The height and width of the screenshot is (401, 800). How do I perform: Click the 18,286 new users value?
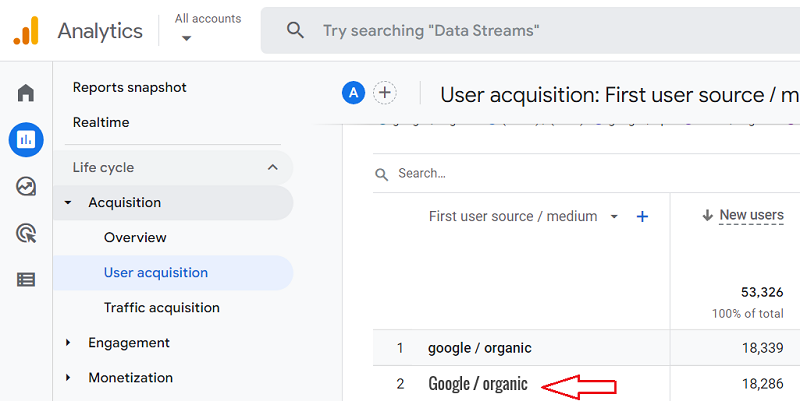point(763,384)
